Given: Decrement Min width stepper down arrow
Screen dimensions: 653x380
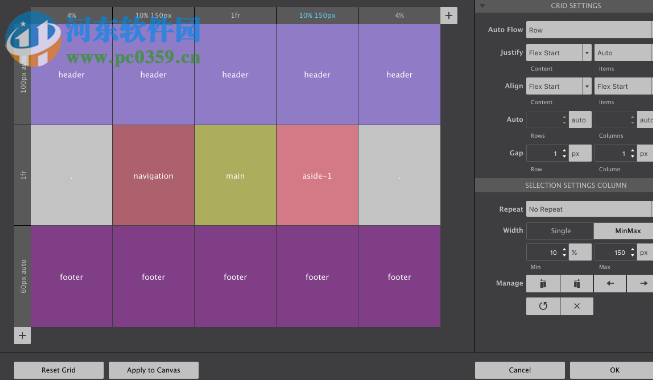Looking at the screenshot, I should 564,255.
